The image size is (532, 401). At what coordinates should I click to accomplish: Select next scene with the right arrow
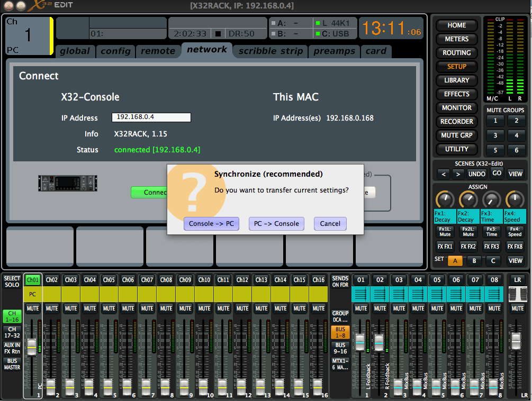pyautogui.click(x=458, y=174)
